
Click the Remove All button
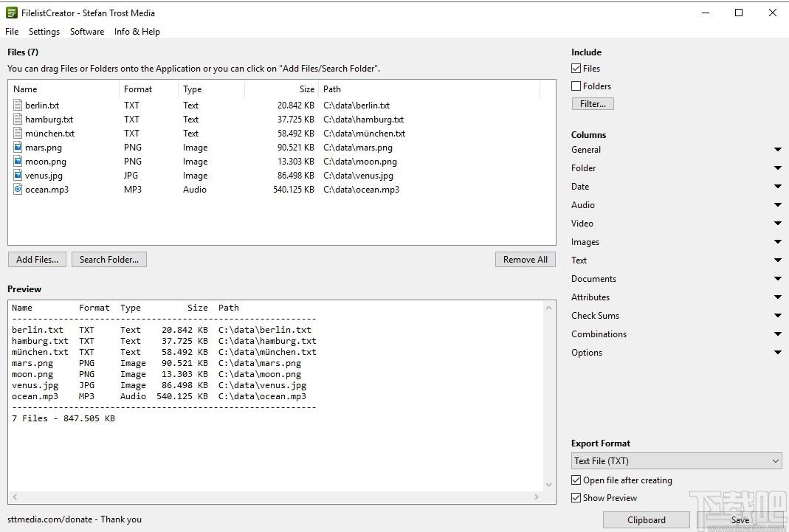526,260
